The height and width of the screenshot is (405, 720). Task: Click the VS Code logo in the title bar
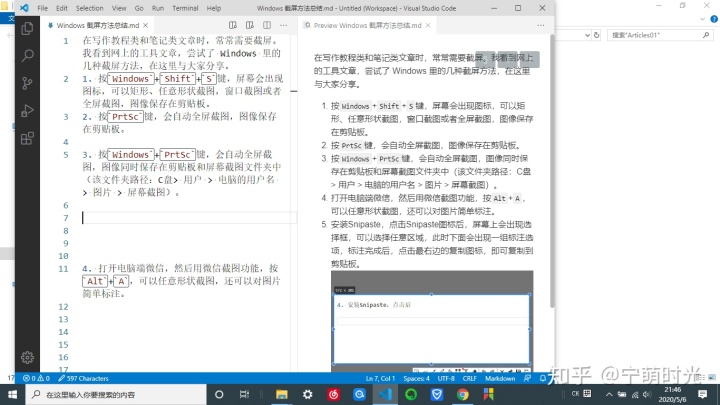(24, 8)
